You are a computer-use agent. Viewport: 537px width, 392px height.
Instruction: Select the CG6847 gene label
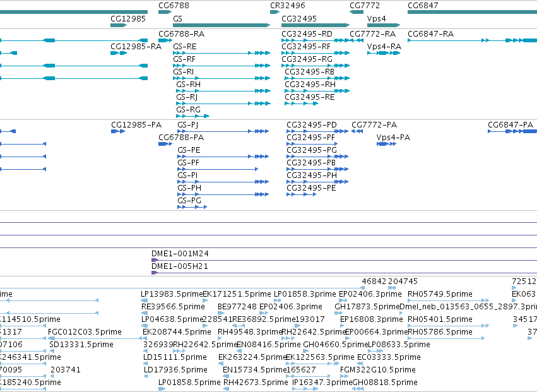pyautogui.click(x=423, y=6)
